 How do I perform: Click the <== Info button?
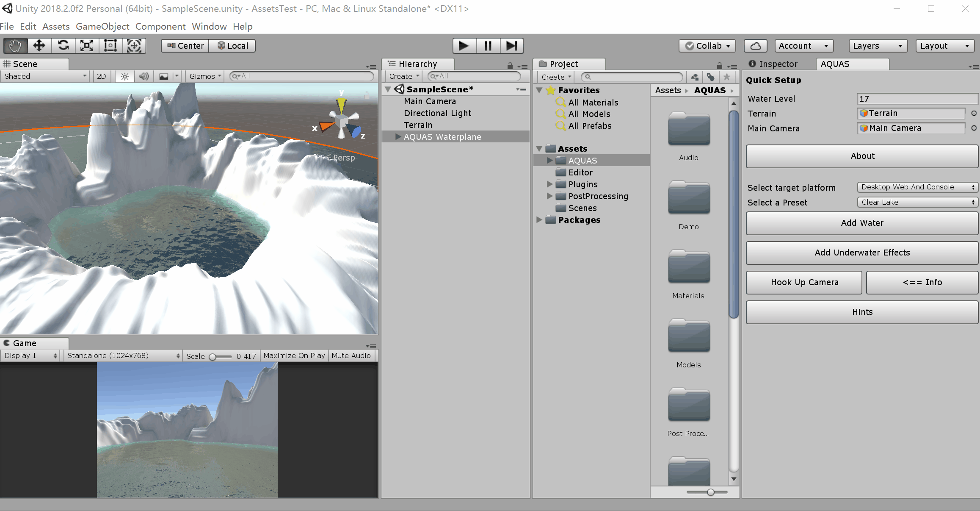tap(922, 282)
